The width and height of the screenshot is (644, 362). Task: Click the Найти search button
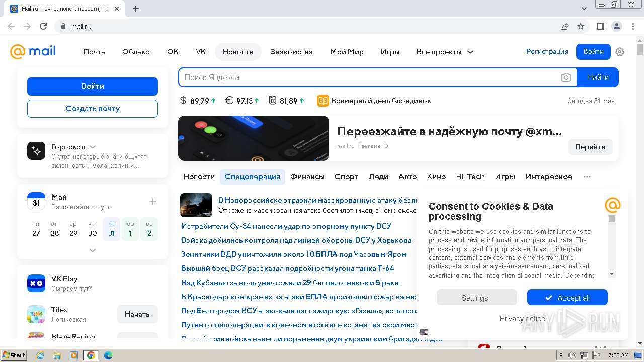tap(598, 77)
